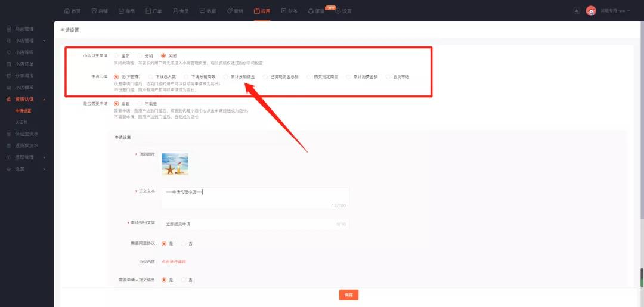Open the 营销 top menu
This screenshot has height=307, width=644.
[x=235, y=11]
